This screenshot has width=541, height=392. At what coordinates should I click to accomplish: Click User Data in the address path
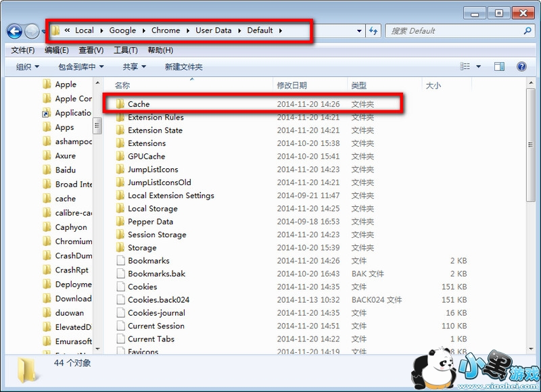214,30
